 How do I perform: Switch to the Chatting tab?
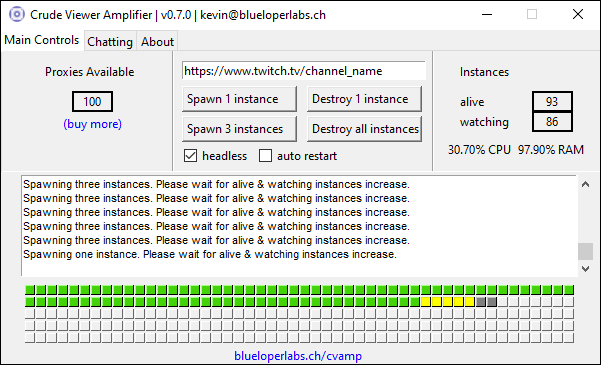click(x=110, y=41)
